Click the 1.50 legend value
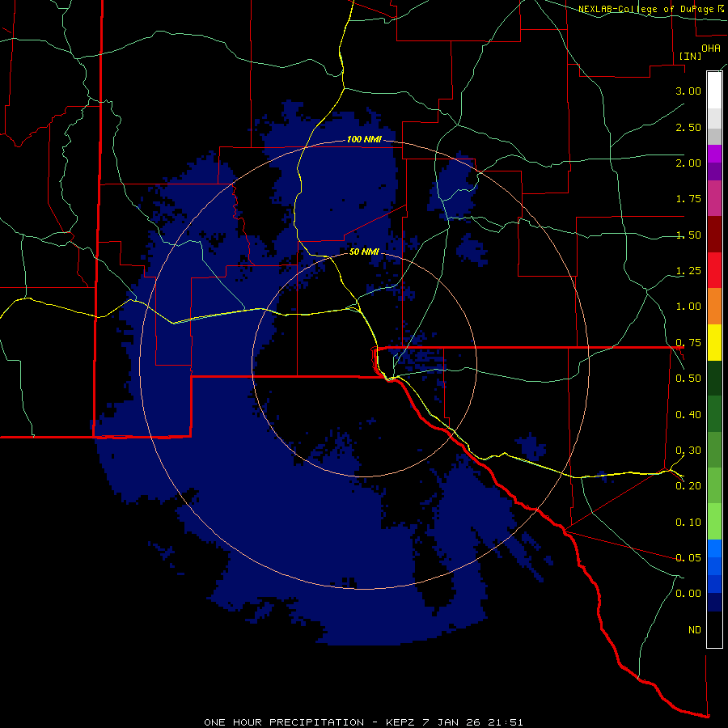Screen dimensions: 728x728 coord(688,235)
